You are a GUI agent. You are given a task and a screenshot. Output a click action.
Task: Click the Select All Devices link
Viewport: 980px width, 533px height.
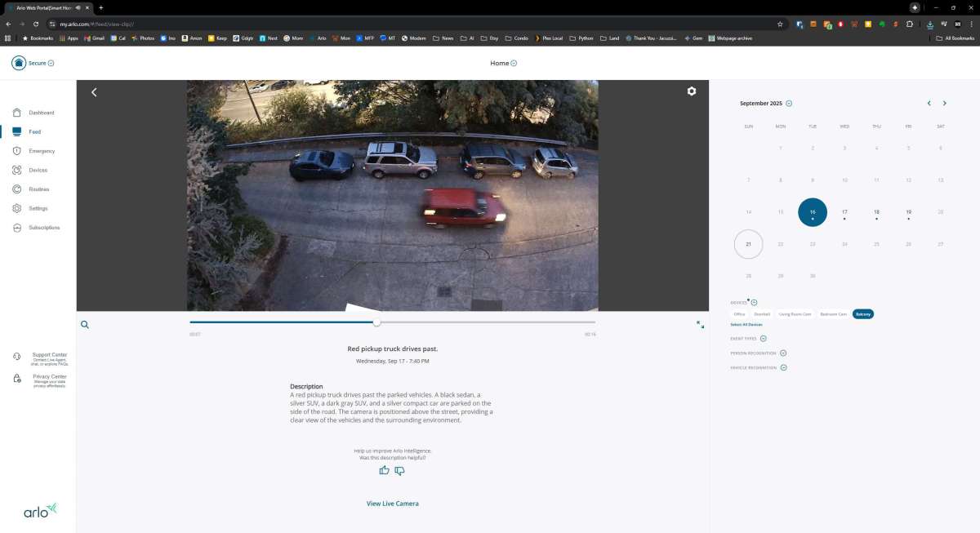(746, 325)
